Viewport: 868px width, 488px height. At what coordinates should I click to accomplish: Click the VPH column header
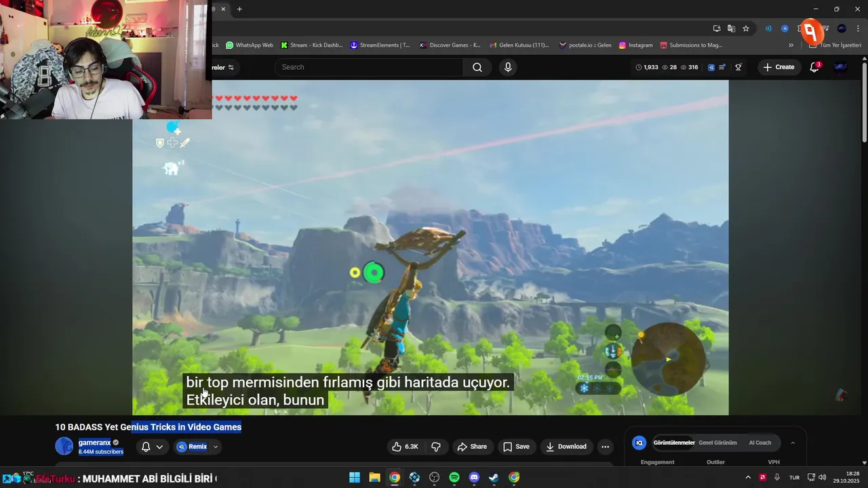tap(774, 462)
